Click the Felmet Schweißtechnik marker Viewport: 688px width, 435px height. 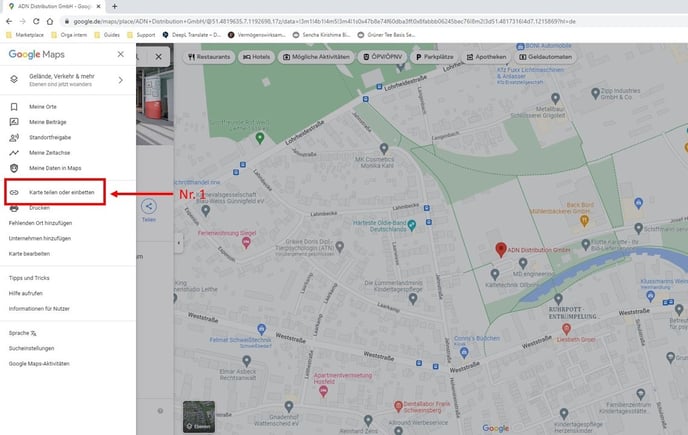[x=262, y=329]
